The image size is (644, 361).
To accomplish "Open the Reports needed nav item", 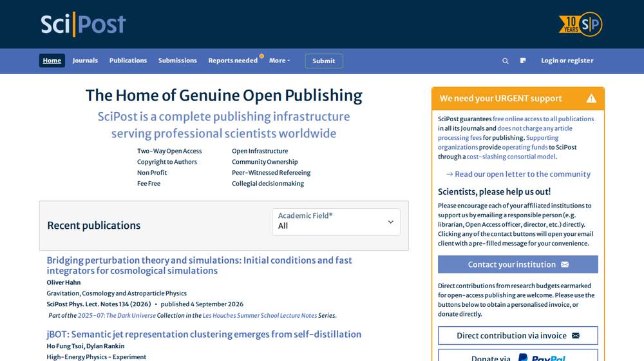I will coord(233,61).
